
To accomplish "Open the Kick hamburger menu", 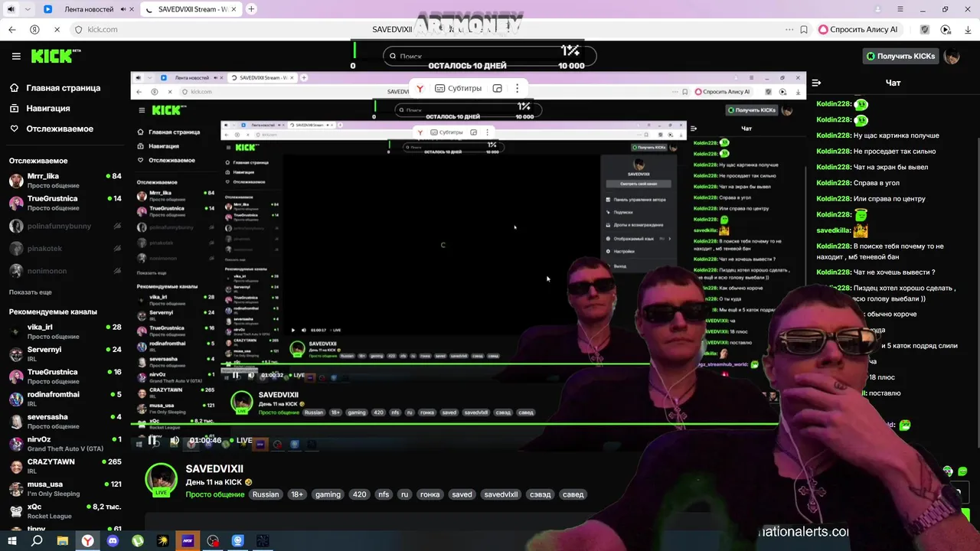I will [x=16, y=56].
